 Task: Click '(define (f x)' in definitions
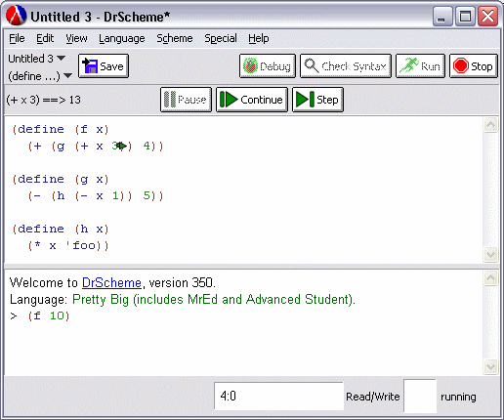click(61, 129)
